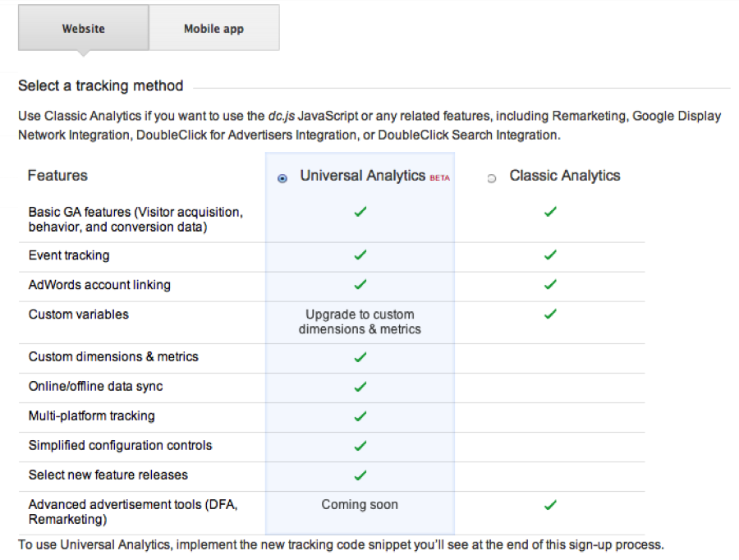This screenshot has width=739, height=560.
Task: Click Classic Analytics checkmark for Custom variables
Action: [x=550, y=314]
